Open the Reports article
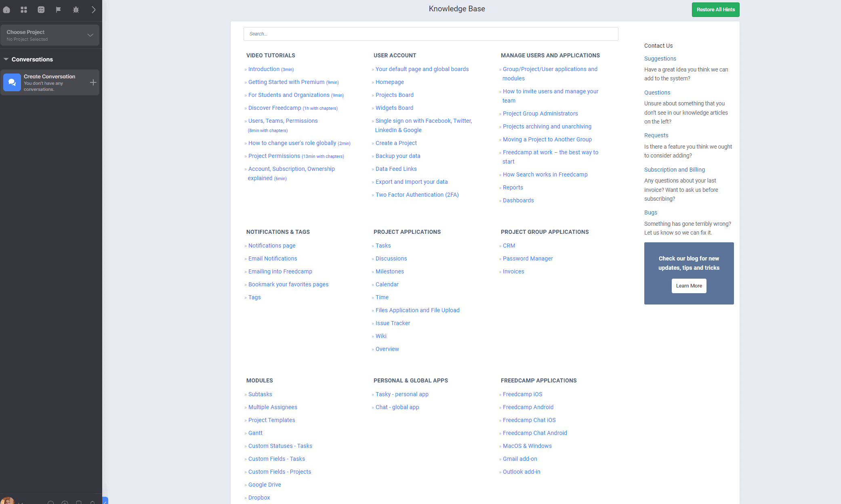The width and height of the screenshot is (841, 504). [x=513, y=188]
